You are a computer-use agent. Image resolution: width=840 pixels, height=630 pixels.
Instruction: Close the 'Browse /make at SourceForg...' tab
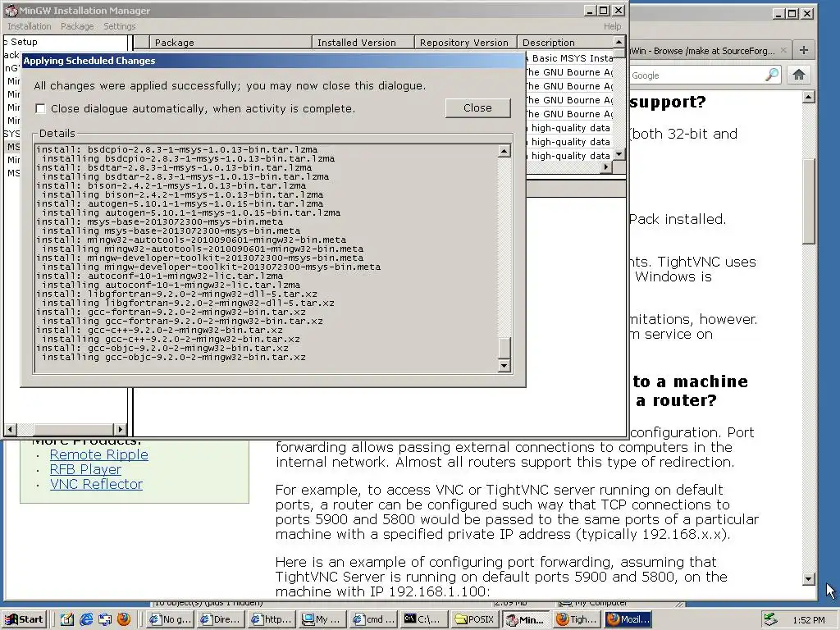point(783,50)
